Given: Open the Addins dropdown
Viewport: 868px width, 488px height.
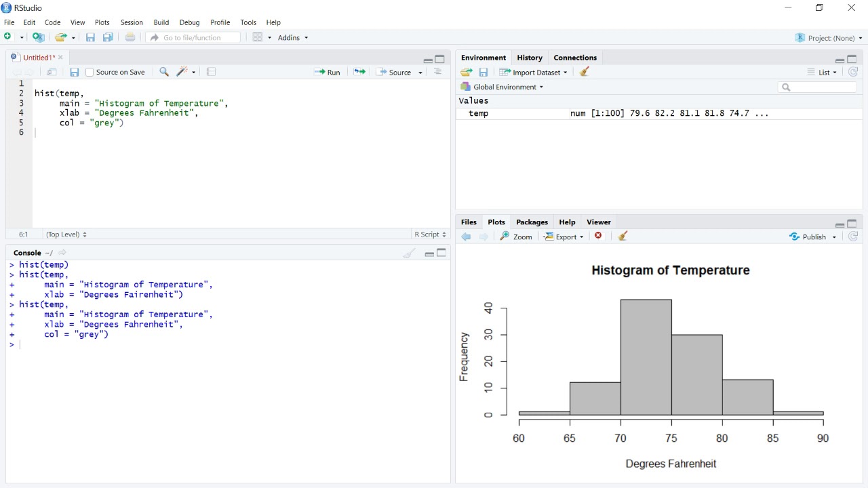Looking at the screenshot, I should (292, 37).
